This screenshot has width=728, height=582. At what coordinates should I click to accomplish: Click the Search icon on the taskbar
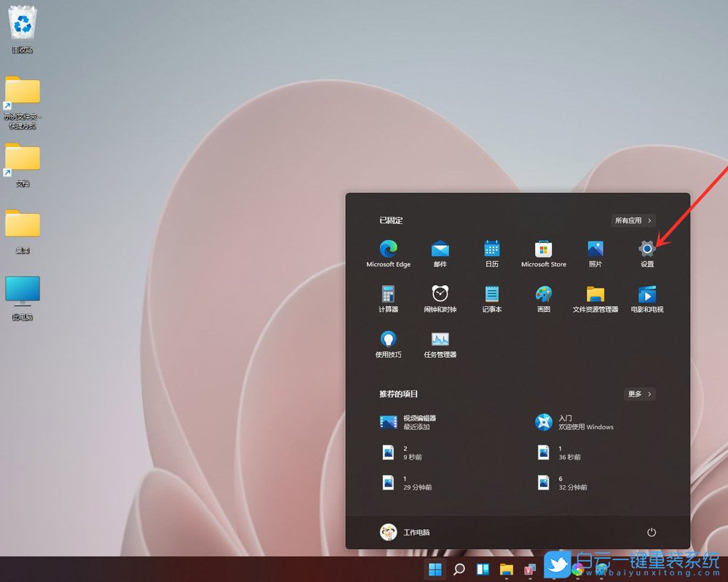(458, 569)
